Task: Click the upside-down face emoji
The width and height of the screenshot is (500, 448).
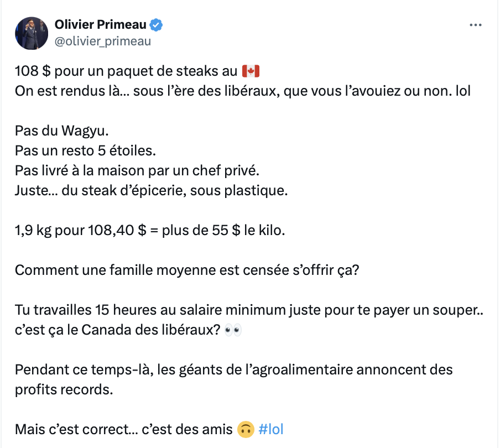Action: pyautogui.click(x=246, y=430)
